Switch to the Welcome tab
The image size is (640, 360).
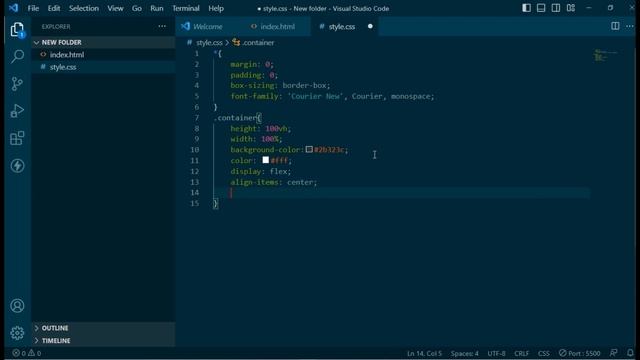point(208,27)
